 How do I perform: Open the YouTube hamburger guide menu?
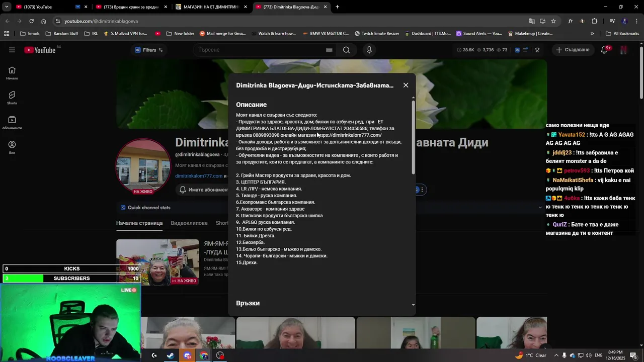coord(12,50)
